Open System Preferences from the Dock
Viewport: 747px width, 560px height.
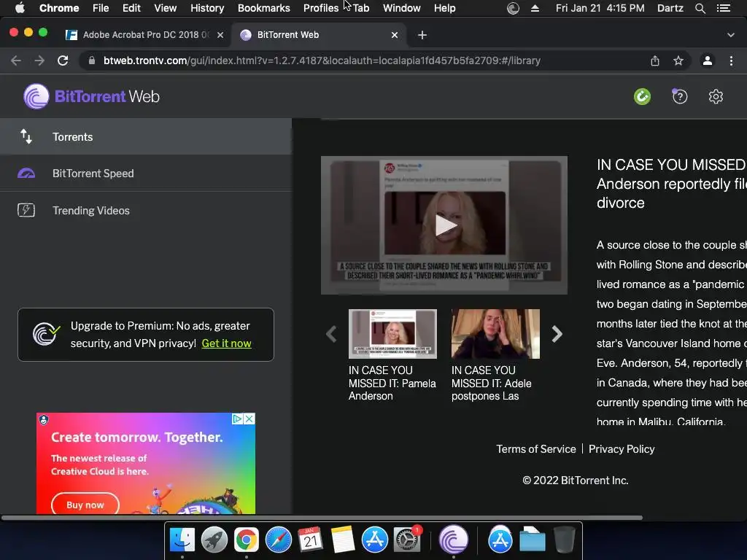(407, 540)
